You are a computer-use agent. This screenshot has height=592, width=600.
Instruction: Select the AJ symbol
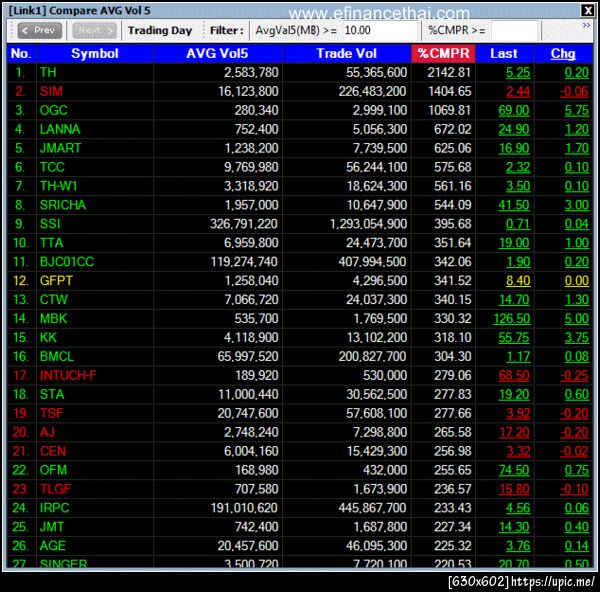point(47,432)
